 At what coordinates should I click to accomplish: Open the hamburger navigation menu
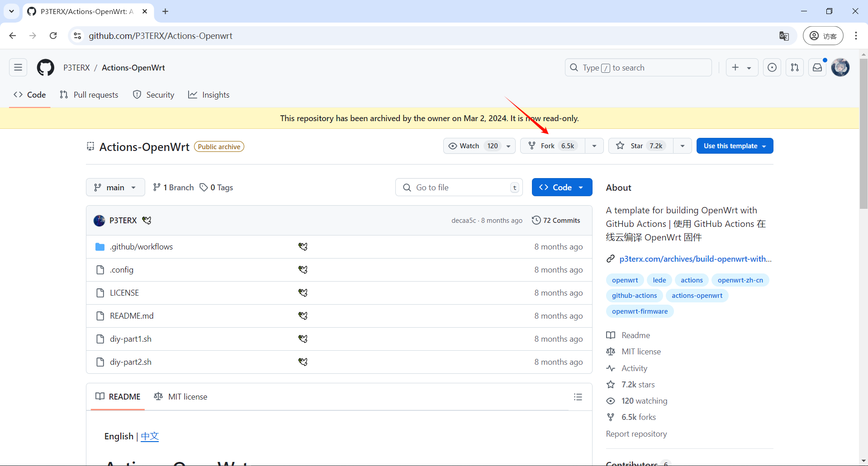18,68
